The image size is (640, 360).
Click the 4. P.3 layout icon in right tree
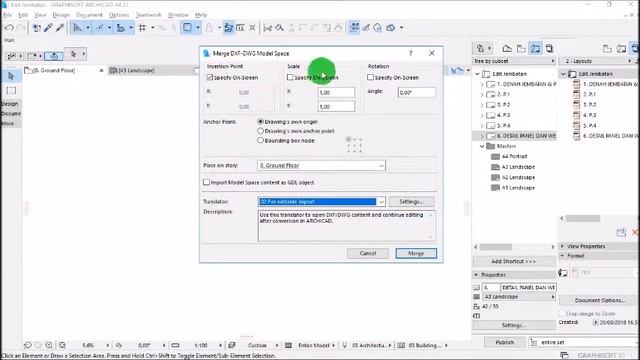576,115
